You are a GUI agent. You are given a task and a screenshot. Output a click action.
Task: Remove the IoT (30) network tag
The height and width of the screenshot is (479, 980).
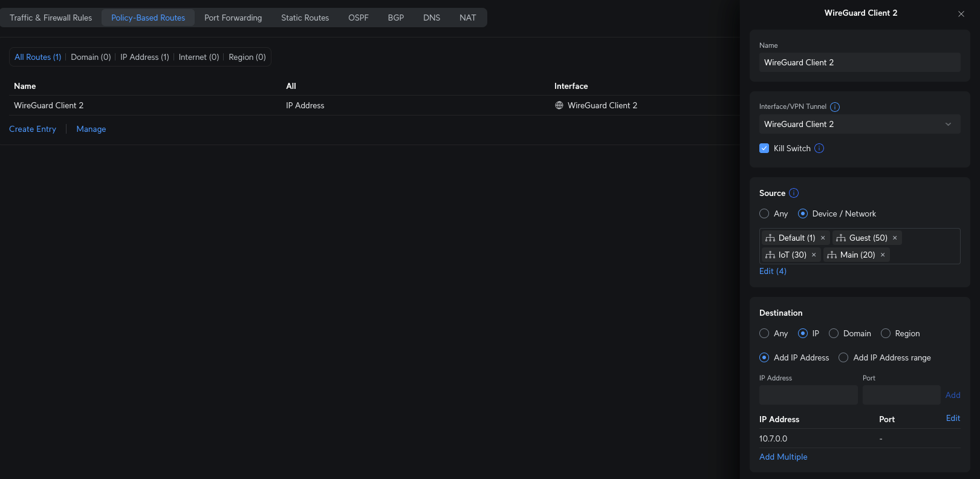tap(814, 255)
